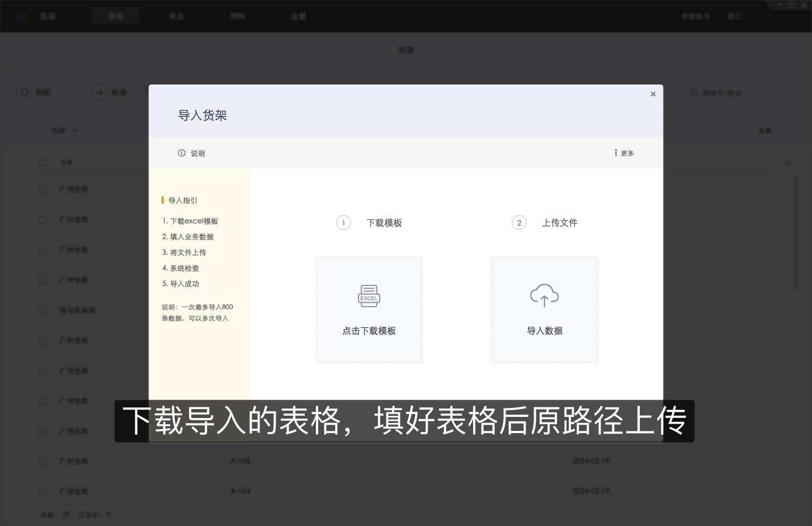This screenshot has width=812, height=526.
Task: Click the 导入指引 heading
Action: pos(183,200)
